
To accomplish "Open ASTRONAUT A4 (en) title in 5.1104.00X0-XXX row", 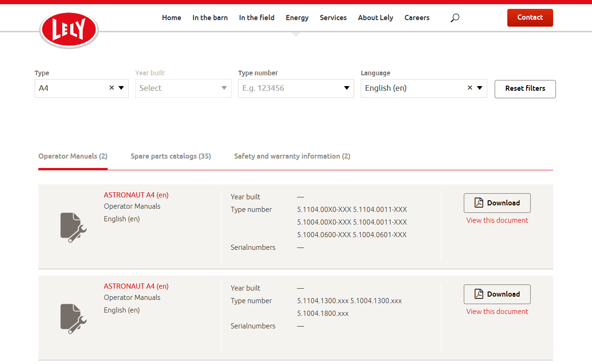I will [136, 195].
